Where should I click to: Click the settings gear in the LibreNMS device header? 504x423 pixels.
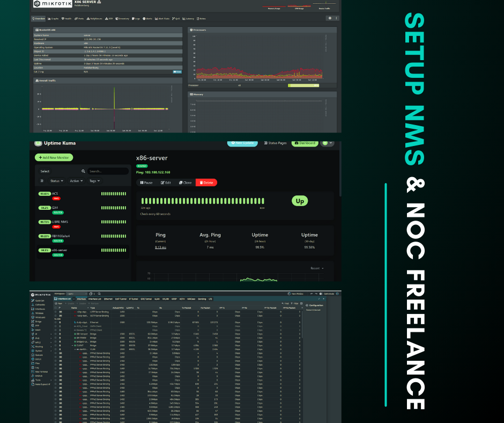click(330, 18)
